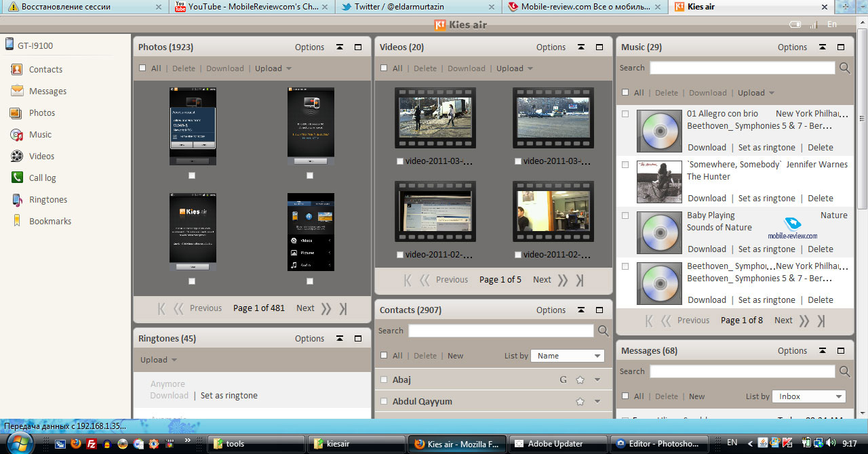Check the box for contact Abaj
This screenshot has width=868, height=454.
[384, 380]
